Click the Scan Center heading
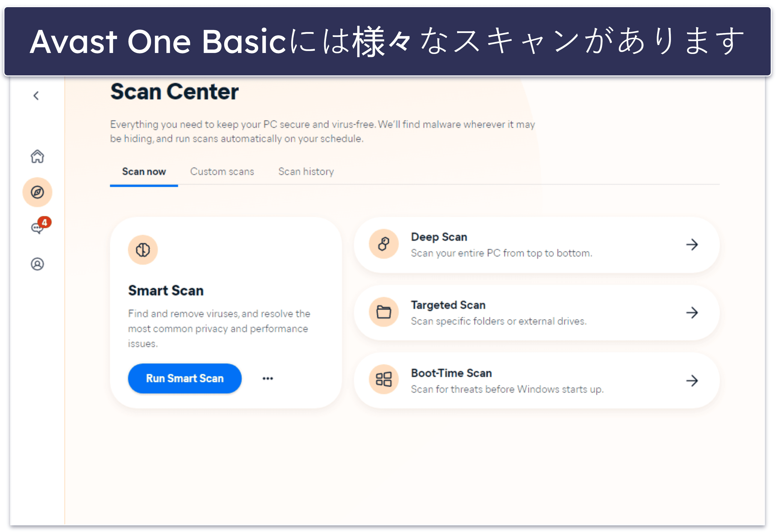This screenshot has height=532, width=776. click(x=175, y=92)
